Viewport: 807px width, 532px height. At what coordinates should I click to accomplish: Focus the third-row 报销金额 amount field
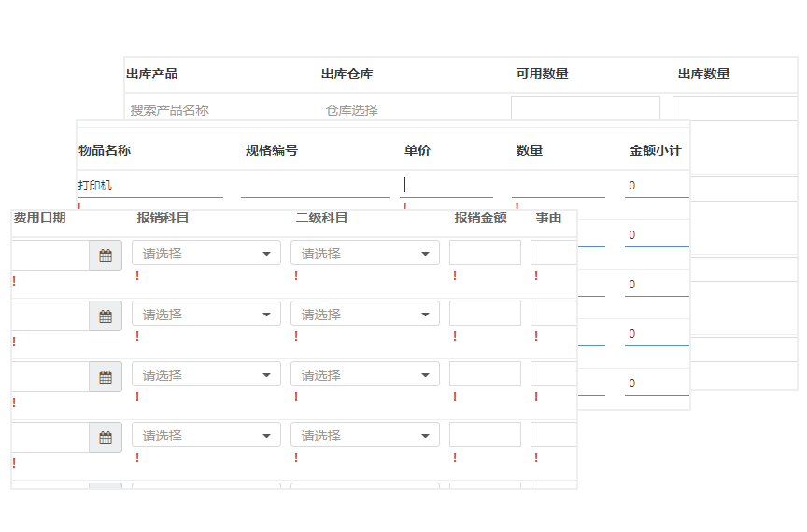485,374
